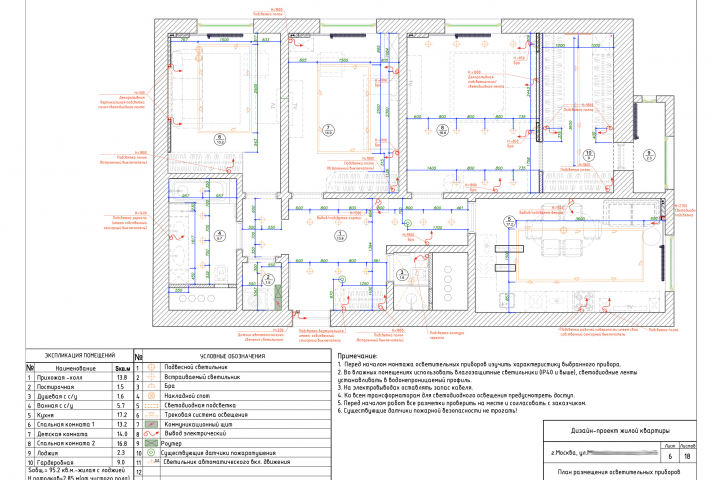Click room marker 7 in the children's room
The height and width of the screenshot is (480, 720).
328,130
